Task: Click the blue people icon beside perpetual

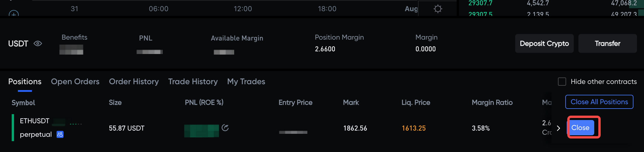Action: point(60,134)
